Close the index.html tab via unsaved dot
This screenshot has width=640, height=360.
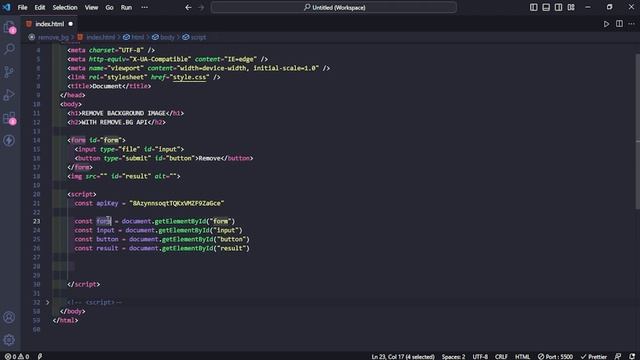71,24
